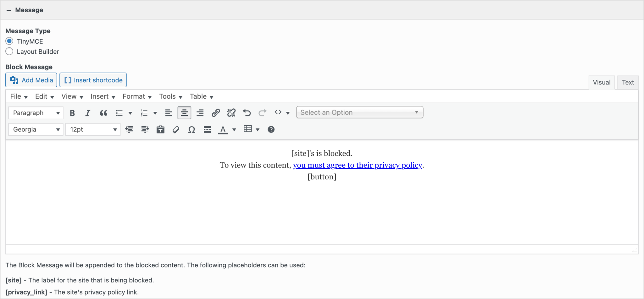Insert a link

(216, 113)
